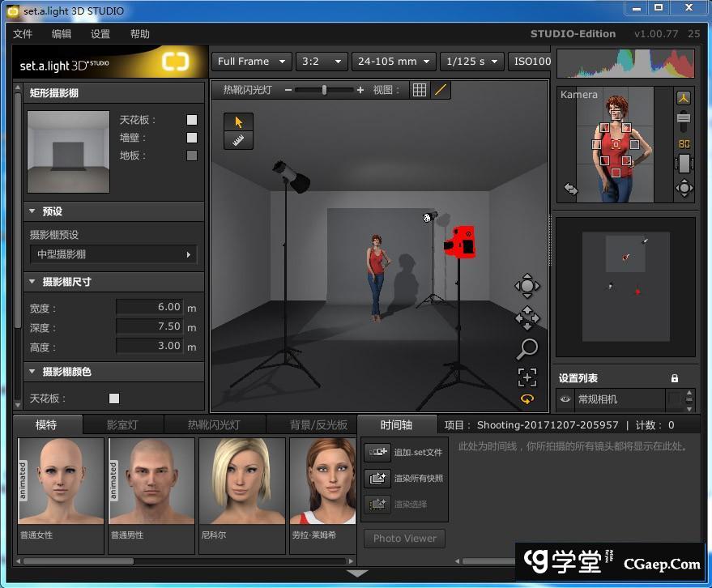Toggle the 墙壁 checkbox

(192, 138)
